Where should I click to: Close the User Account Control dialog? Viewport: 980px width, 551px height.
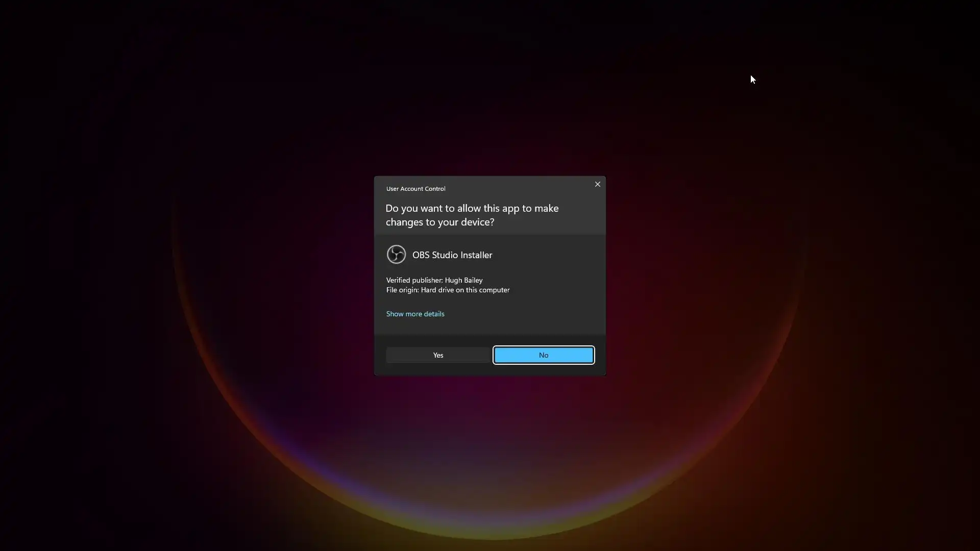[x=597, y=184]
